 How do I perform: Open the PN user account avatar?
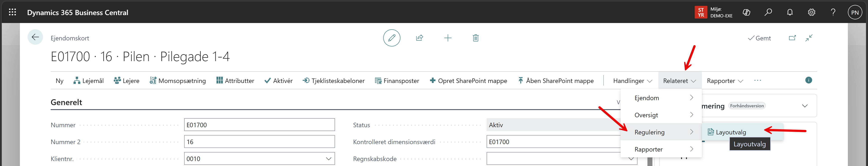coord(855,12)
